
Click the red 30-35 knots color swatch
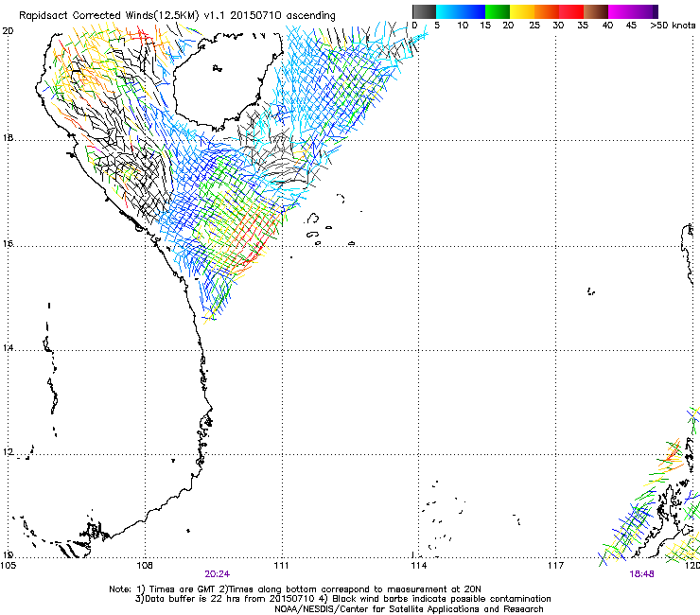(x=571, y=11)
